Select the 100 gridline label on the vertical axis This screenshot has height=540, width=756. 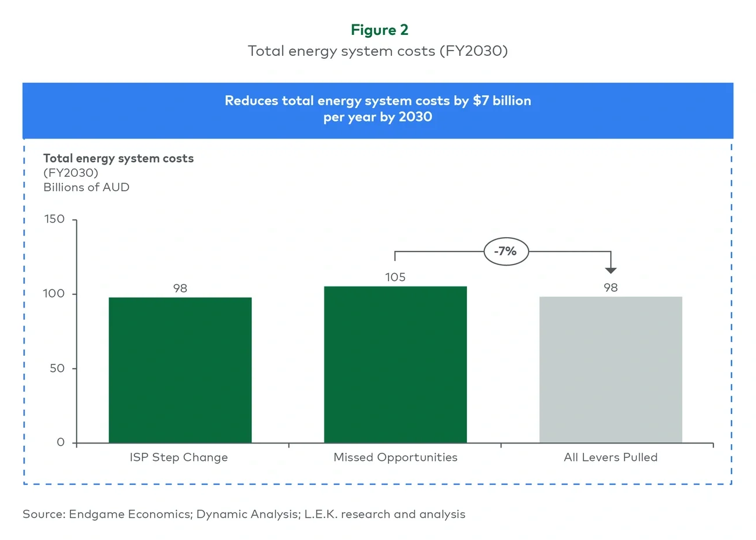tap(55, 294)
